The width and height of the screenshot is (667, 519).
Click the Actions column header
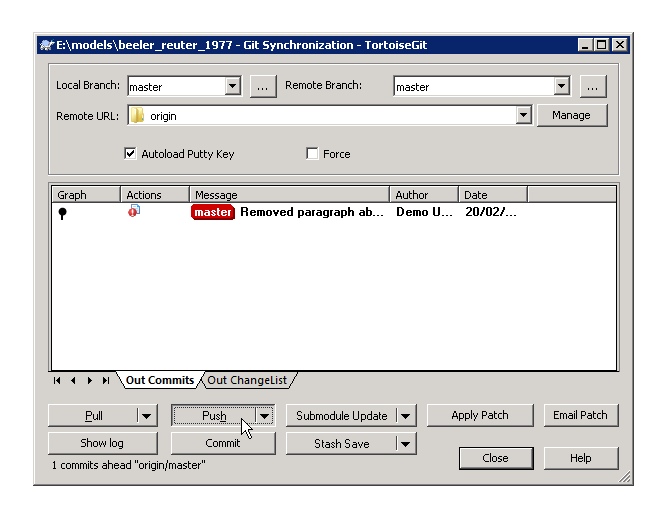[155, 194]
